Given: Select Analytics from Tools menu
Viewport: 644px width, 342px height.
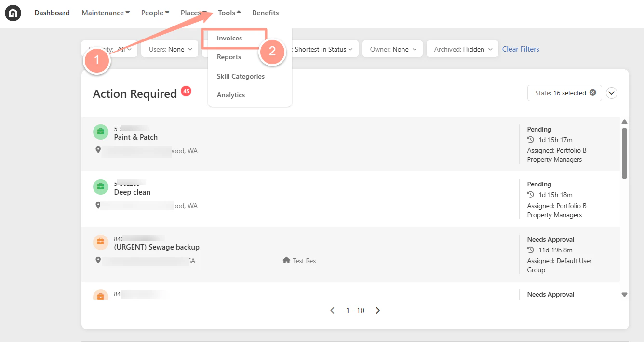Looking at the screenshot, I should point(231,95).
